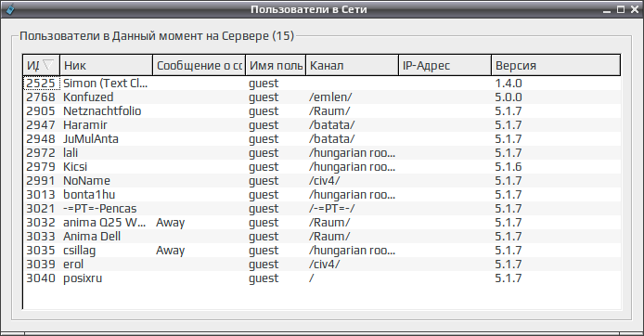Minimize the Пользователи в Сети window
The image size is (644, 336).
pos(607,10)
